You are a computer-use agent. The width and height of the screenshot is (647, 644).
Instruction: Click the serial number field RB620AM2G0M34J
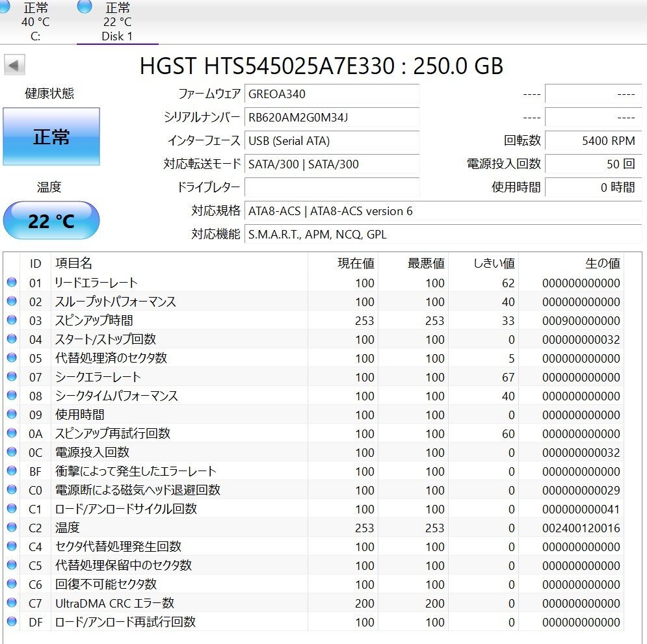332,118
